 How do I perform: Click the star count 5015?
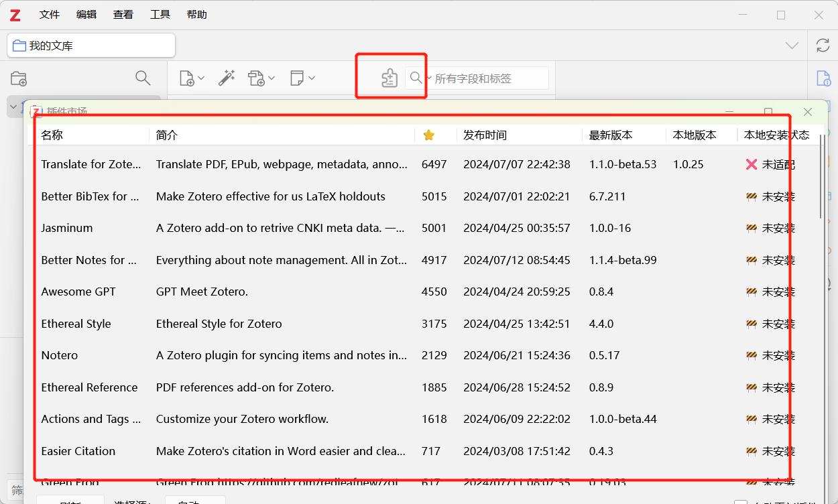[x=434, y=196]
